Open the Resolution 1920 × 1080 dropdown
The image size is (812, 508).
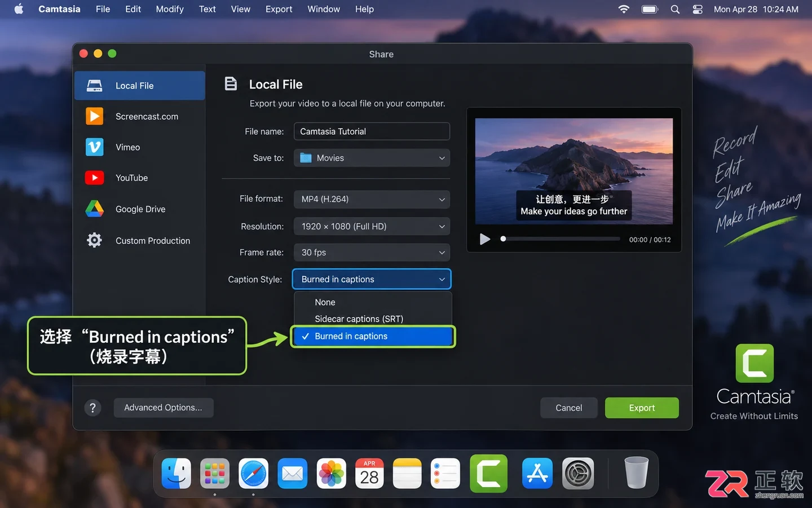[372, 226]
